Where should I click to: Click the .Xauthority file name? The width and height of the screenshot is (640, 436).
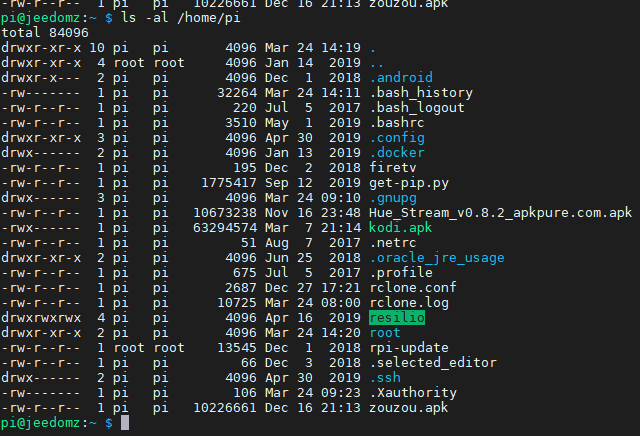[414, 393]
